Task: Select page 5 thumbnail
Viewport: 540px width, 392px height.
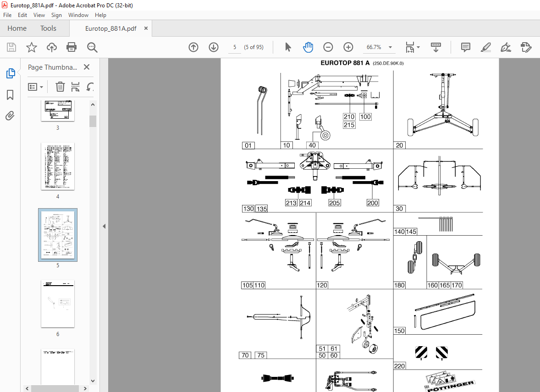Action: point(57,235)
